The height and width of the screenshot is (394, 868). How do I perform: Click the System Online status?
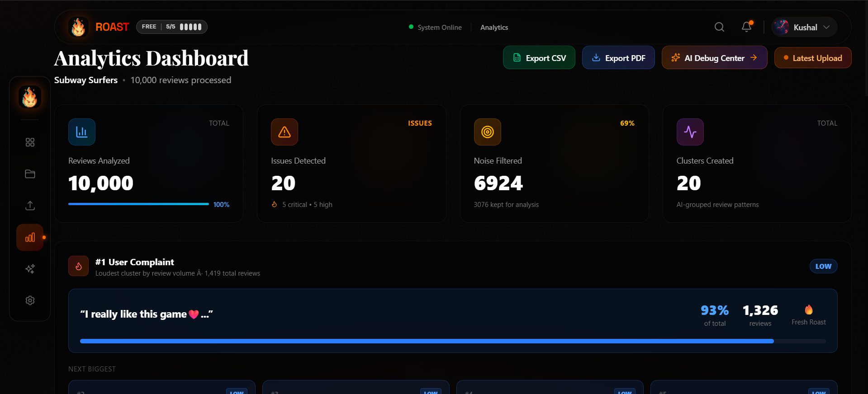(x=435, y=27)
